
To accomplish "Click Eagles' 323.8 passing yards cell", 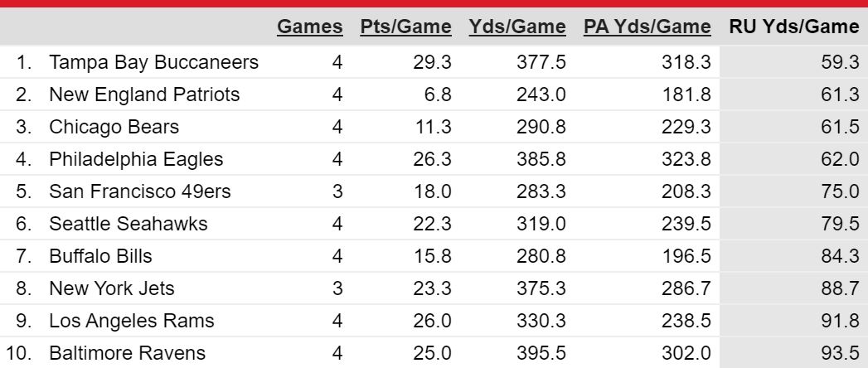I will (686, 159).
